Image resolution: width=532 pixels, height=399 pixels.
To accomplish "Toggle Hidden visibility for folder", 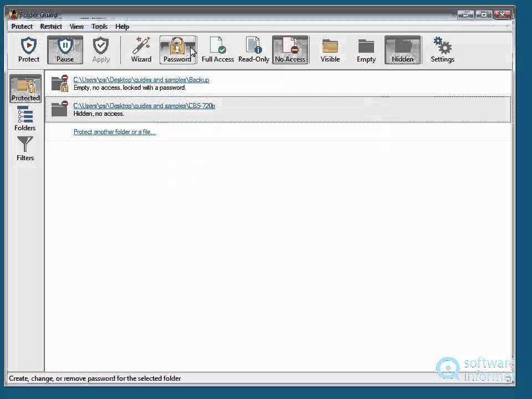I will pyautogui.click(x=402, y=50).
